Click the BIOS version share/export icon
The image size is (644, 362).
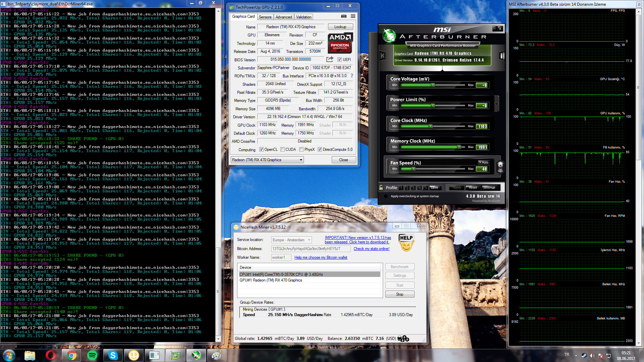tap(330, 59)
